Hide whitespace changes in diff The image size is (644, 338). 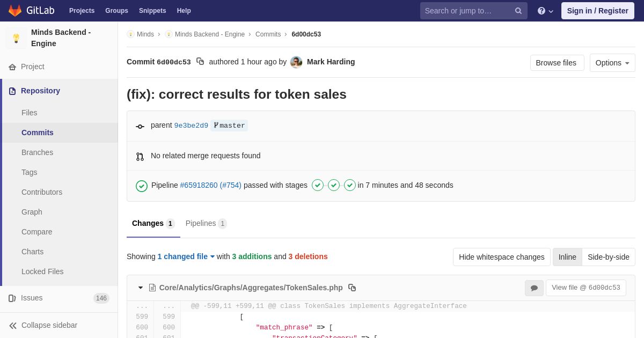(501, 257)
